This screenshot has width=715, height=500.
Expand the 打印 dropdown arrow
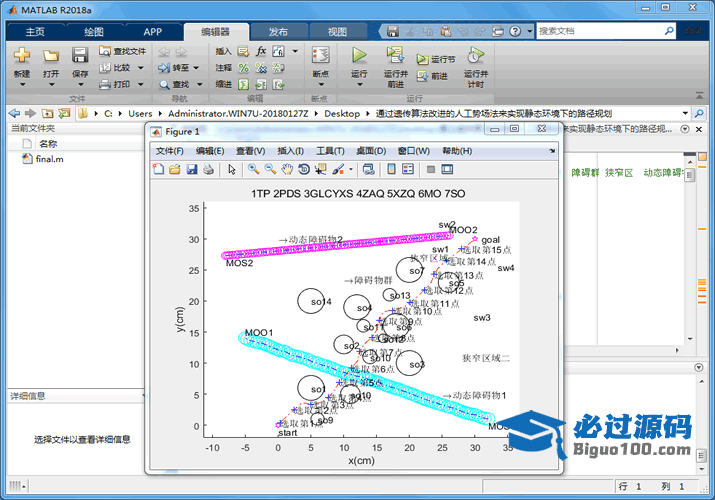pos(140,84)
